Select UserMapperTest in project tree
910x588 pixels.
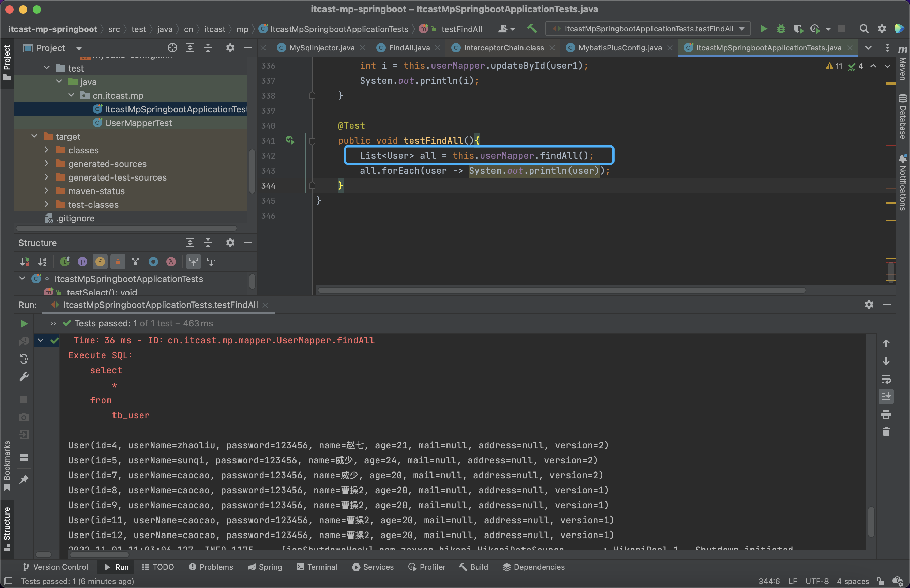click(x=138, y=123)
